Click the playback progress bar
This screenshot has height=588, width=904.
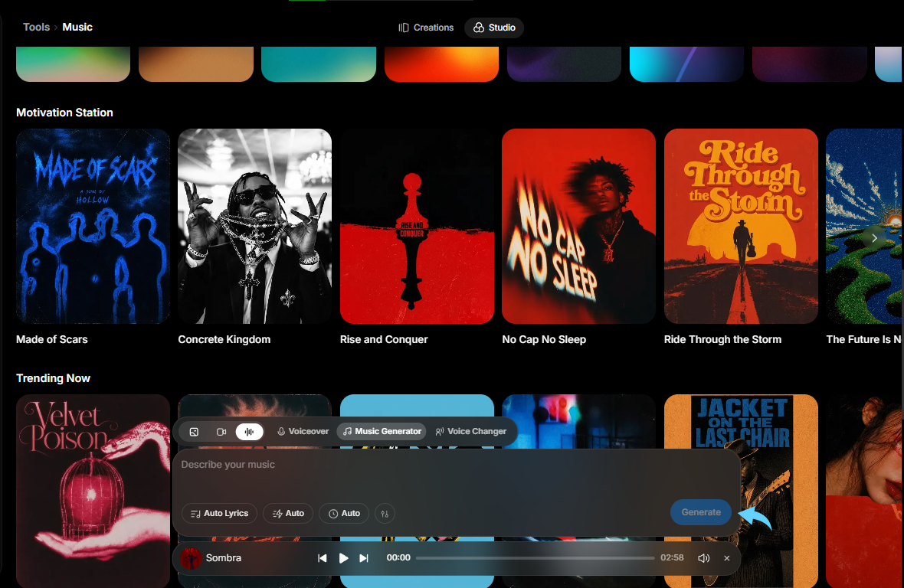535,558
